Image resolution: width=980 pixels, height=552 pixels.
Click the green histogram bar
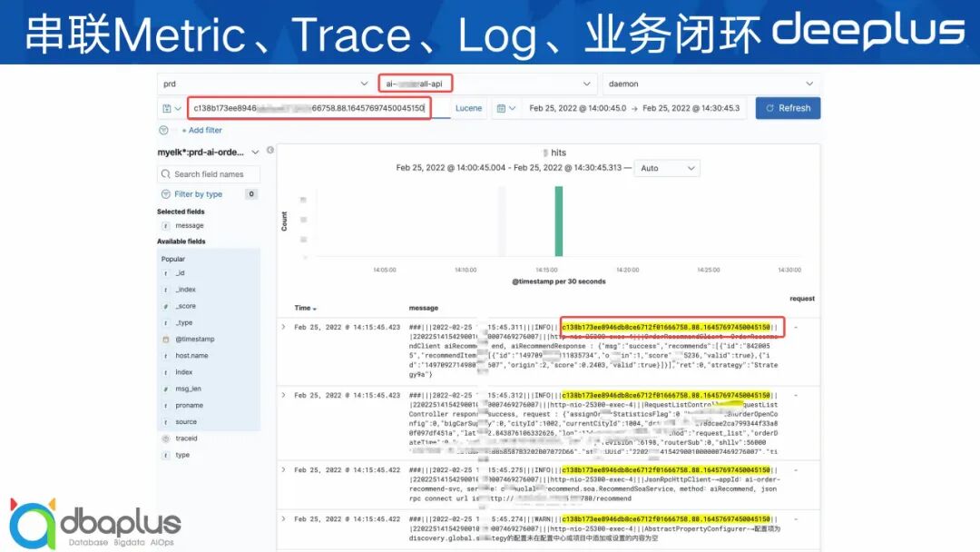pyautogui.click(x=559, y=222)
